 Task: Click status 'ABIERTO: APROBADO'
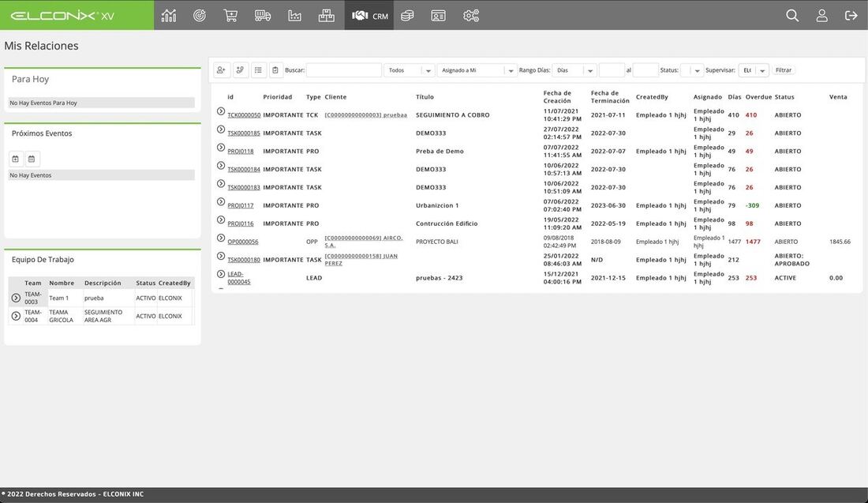click(791, 260)
